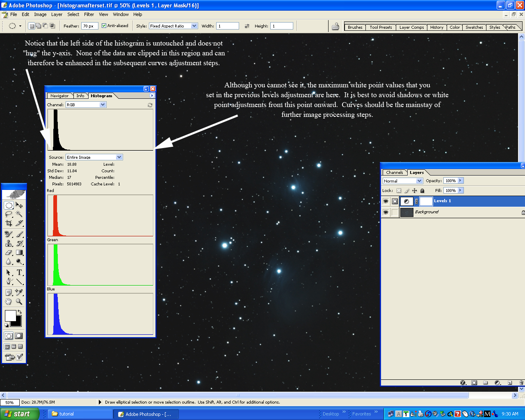Viewport: 525px width, 420px height.
Task: Toggle visibility of Background layer
Action: (x=386, y=212)
